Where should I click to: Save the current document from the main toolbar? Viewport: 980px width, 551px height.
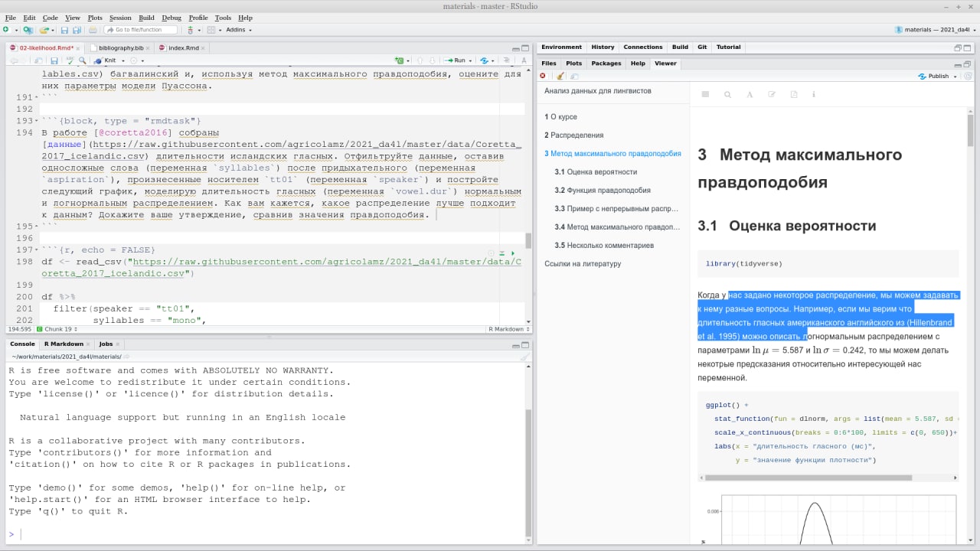click(64, 30)
